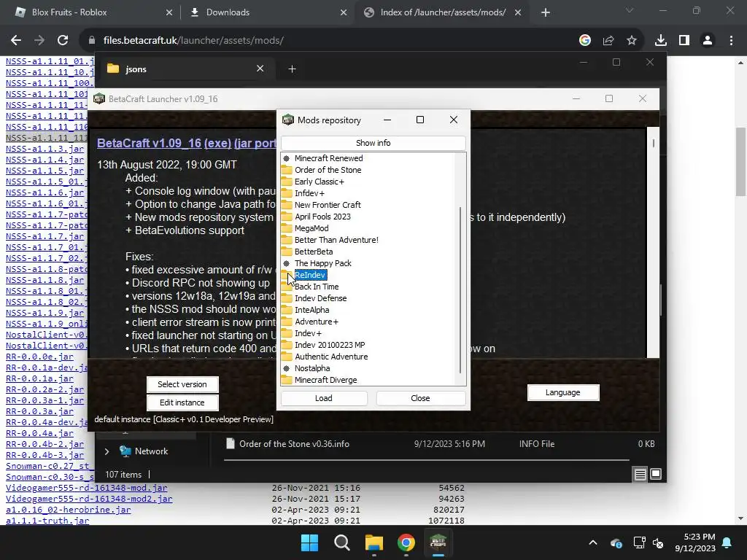
Task: Click the Language button
Action: (563, 392)
